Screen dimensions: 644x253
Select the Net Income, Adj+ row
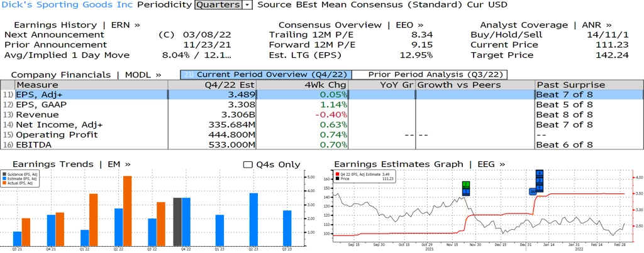pos(322,125)
